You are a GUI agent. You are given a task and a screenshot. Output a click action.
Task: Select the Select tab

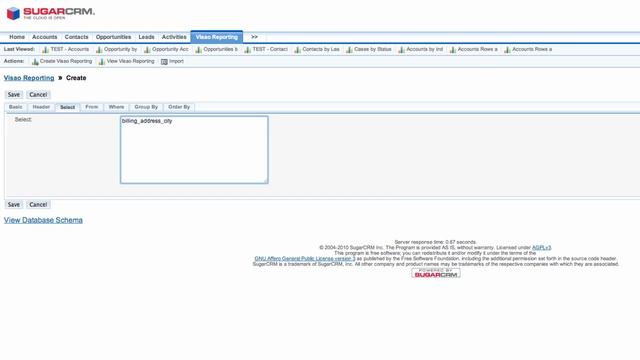pyautogui.click(x=67, y=107)
